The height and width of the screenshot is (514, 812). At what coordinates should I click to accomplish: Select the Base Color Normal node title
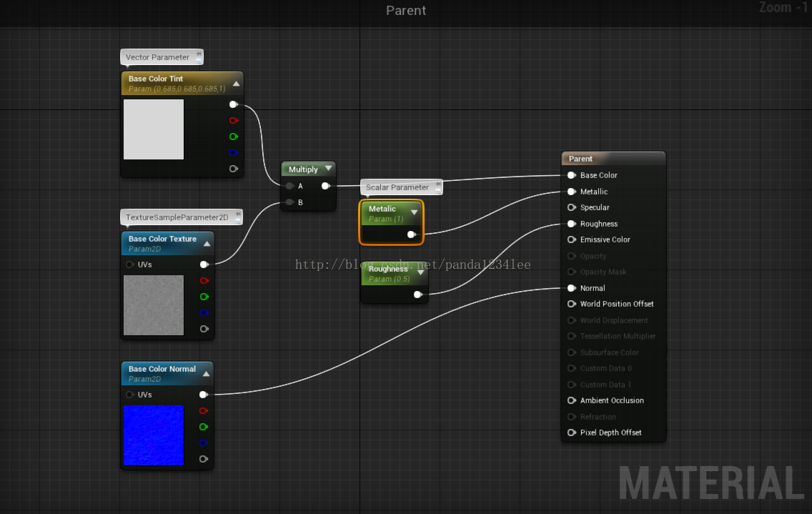[x=162, y=369]
